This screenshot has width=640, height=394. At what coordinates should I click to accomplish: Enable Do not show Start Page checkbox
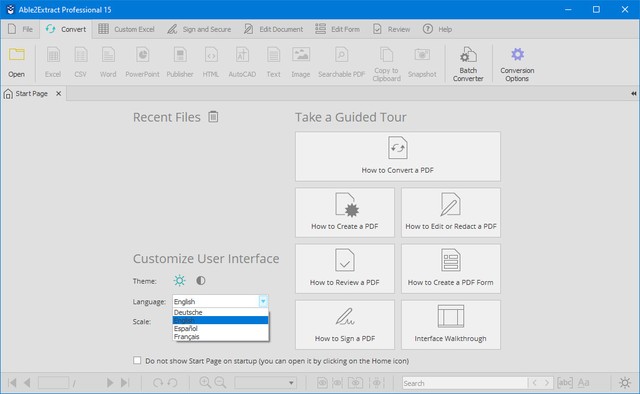coord(137,360)
